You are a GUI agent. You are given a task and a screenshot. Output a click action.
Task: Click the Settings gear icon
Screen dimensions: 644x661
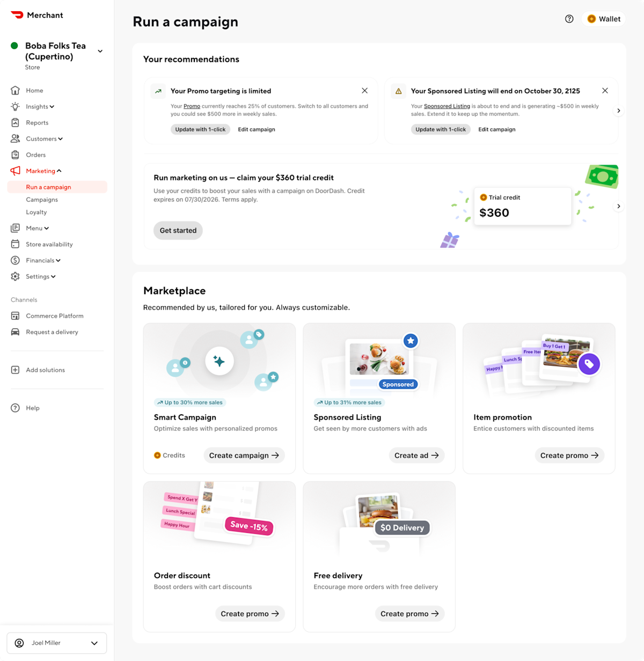pyautogui.click(x=16, y=276)
